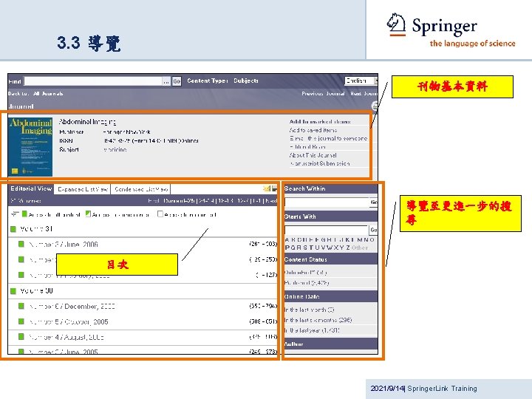Open About This Journal link

click(313, 155)
